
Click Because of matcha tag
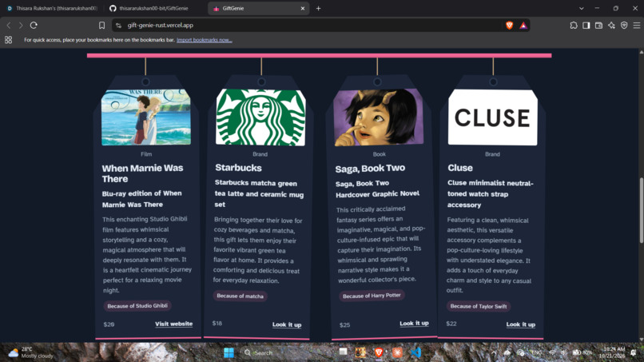[240, 296]
